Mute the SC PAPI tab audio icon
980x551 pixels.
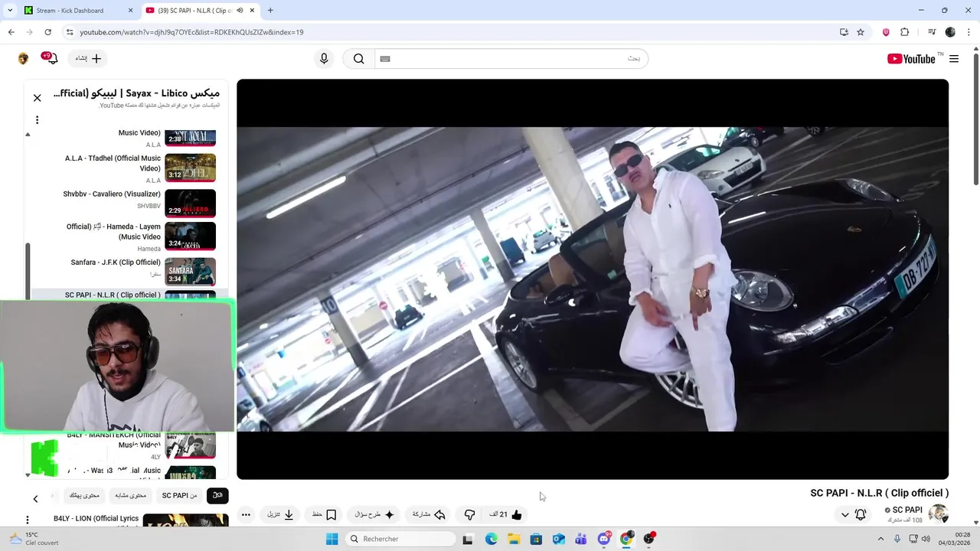coord(240,11)
